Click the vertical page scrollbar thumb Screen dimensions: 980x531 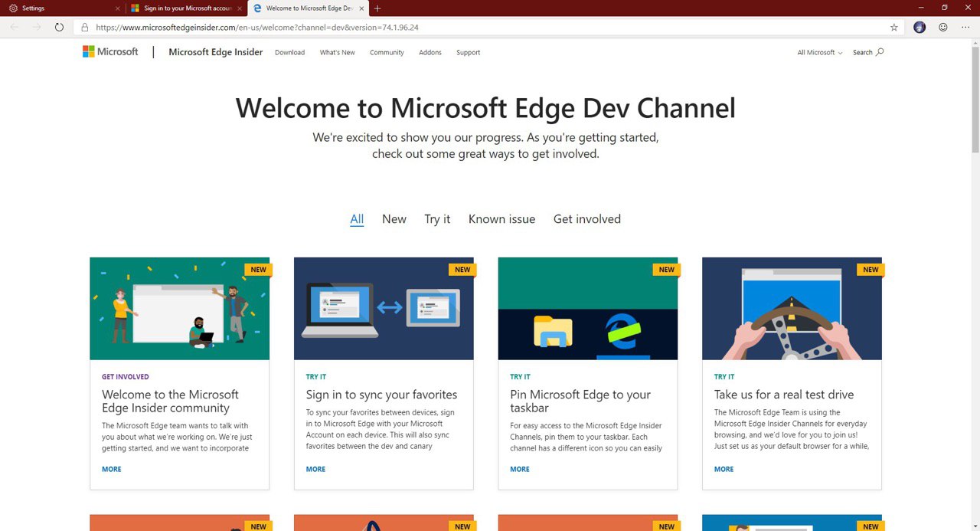point(975,99)
